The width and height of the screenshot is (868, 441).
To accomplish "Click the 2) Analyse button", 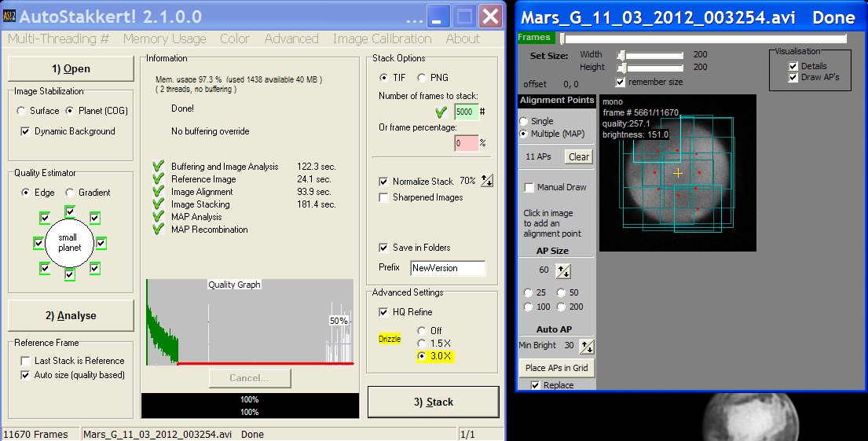I will (71, 315).
